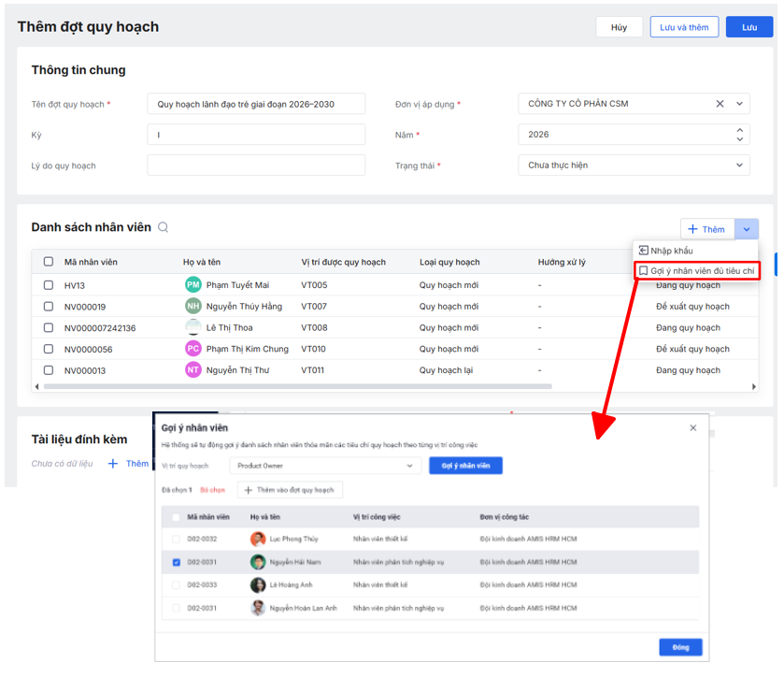Screen dimensions: 784x677
Task: Click Nguyễn Hải Nam's profile photo
Action: (x=258, y=562)
